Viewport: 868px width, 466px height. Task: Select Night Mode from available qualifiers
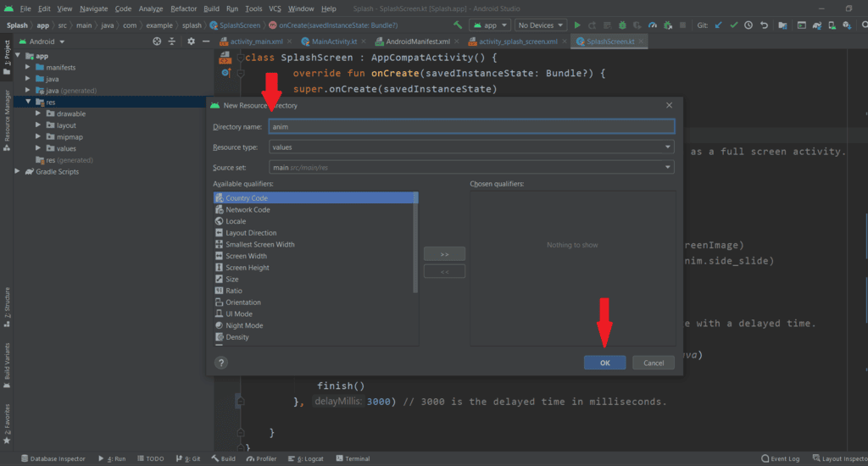pyautogui.click(x=244, y=325)
